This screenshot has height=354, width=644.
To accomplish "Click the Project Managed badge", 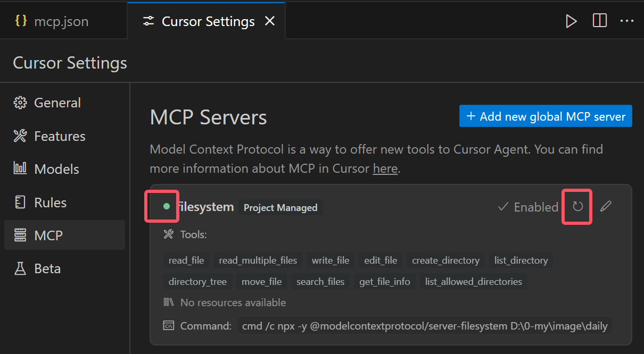I will (280, 207).
